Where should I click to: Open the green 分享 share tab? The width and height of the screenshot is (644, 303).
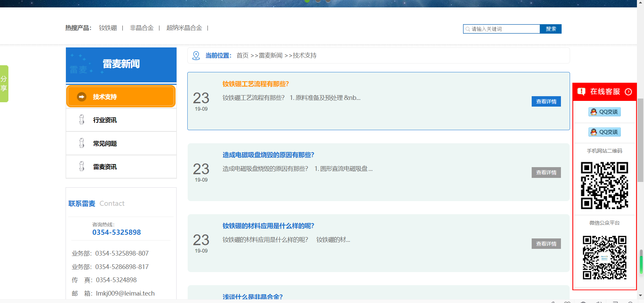[x=4, y=83]
